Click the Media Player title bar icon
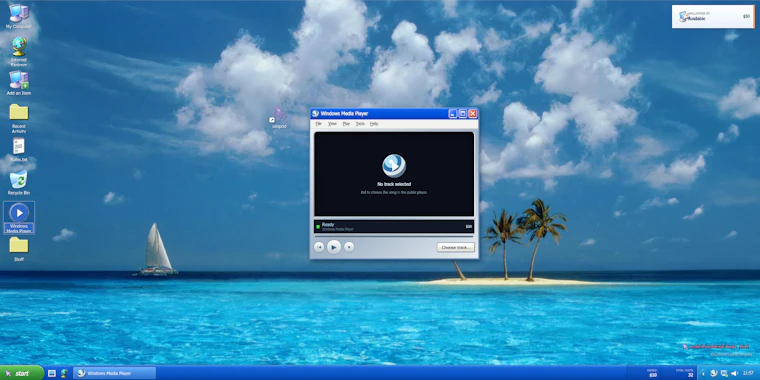The image size is (760, 380). point(316,113)
